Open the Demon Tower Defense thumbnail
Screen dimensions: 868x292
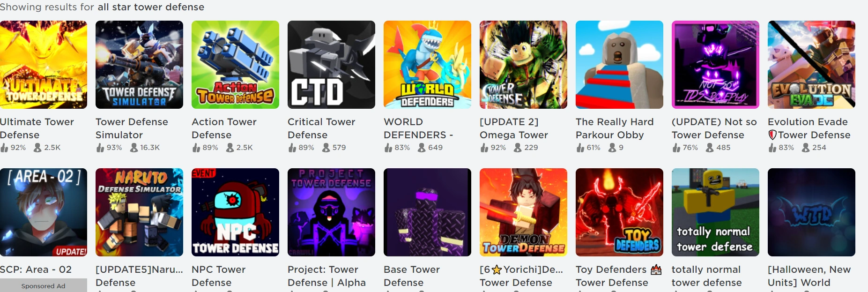tap(523, 212)
